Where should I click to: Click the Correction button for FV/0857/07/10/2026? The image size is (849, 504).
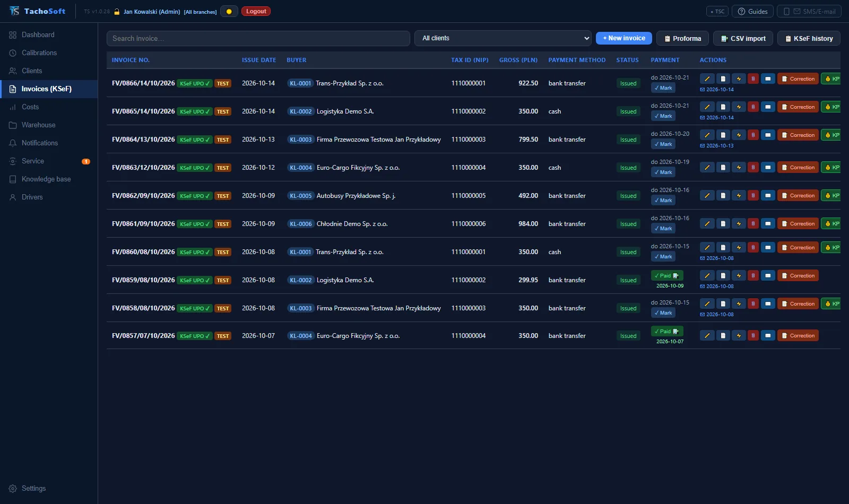pos(798,336)
